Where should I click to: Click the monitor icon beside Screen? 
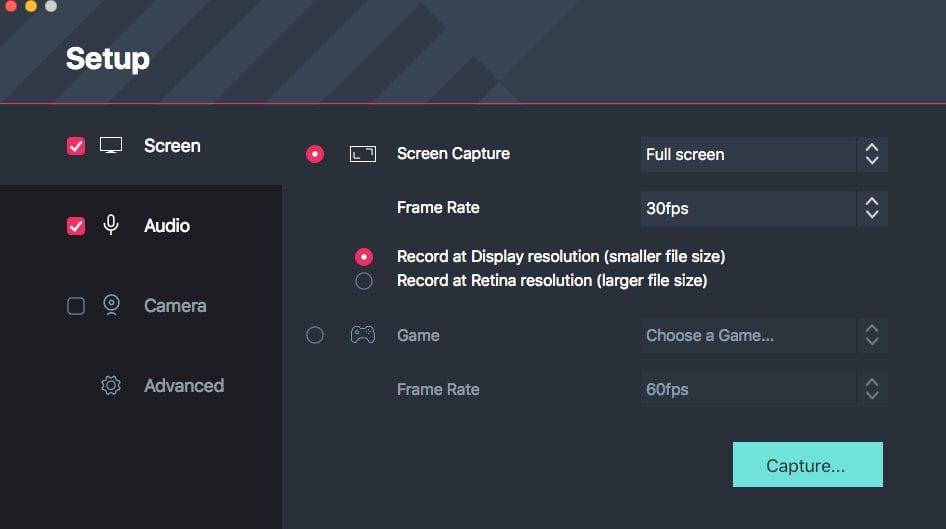click(x=111, y=146)
